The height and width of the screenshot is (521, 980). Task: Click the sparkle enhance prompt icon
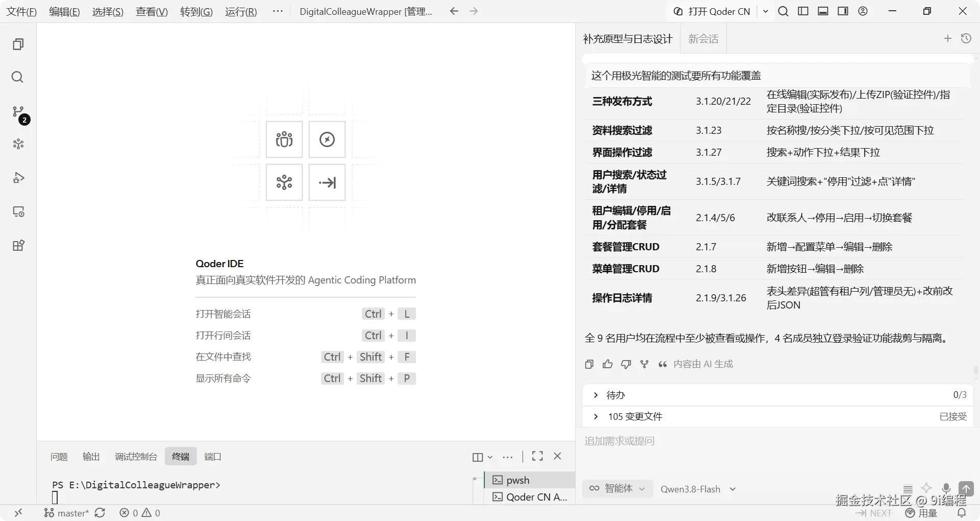click(x=926, y=488)
